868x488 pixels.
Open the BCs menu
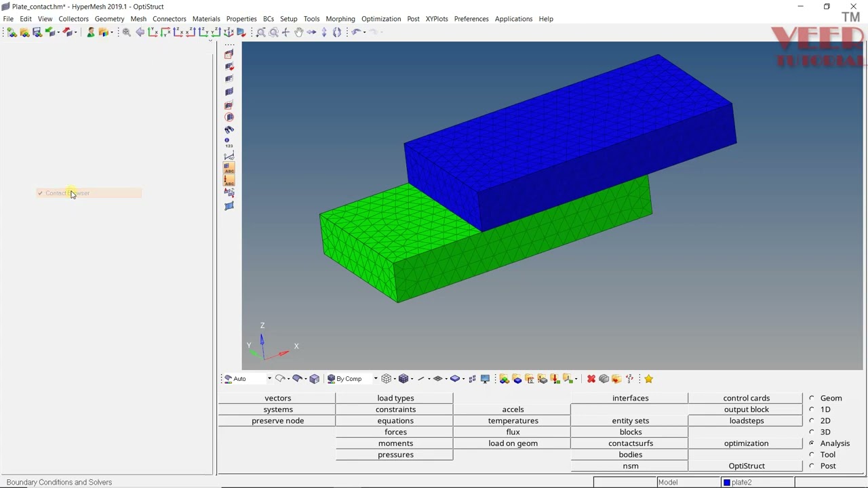tap(269, 19)
